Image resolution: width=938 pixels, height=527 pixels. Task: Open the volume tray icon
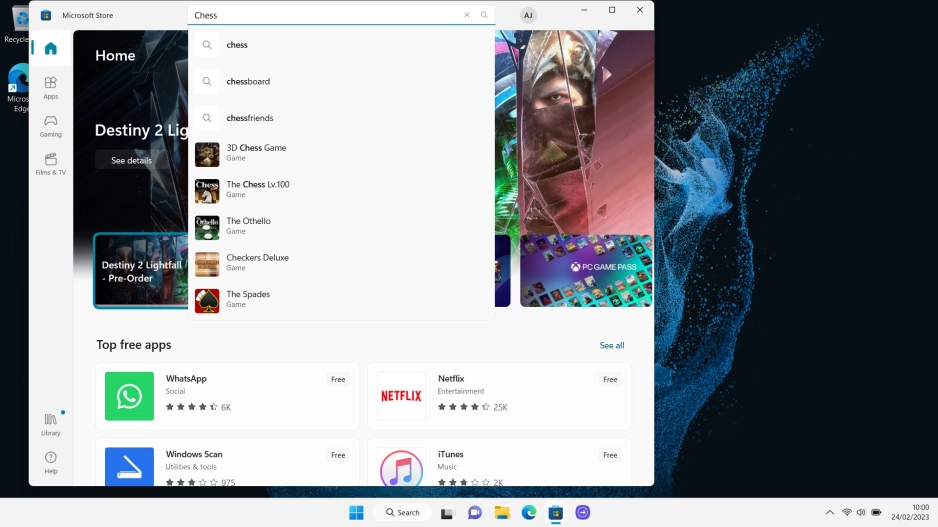(861, 513)
